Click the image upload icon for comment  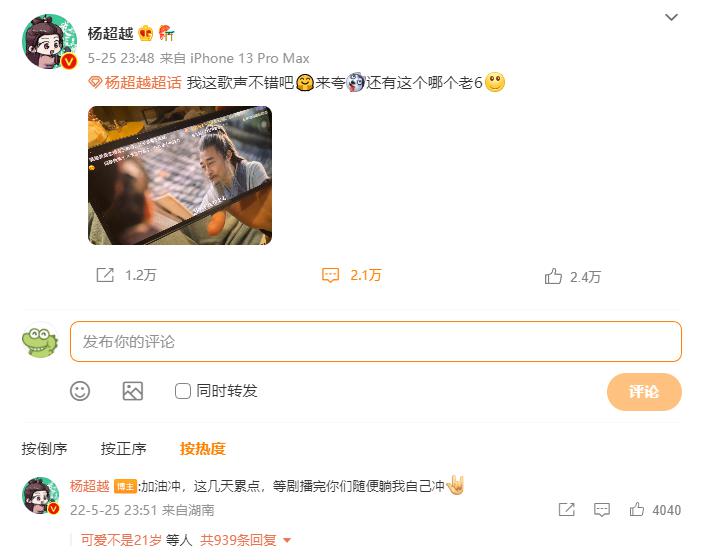pyautogui.click(x=133, y=391)
